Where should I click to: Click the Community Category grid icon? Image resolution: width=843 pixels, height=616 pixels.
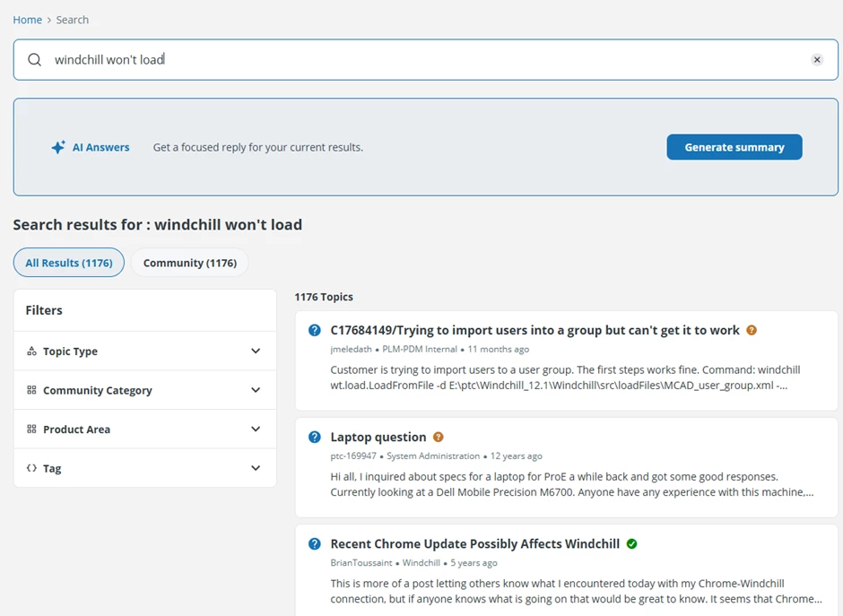(31, 390)
